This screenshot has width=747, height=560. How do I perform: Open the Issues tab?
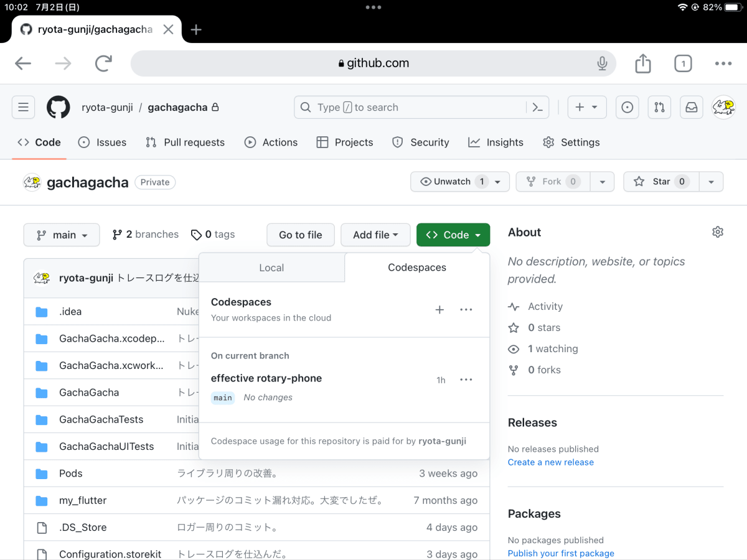[x=102, y=142]
